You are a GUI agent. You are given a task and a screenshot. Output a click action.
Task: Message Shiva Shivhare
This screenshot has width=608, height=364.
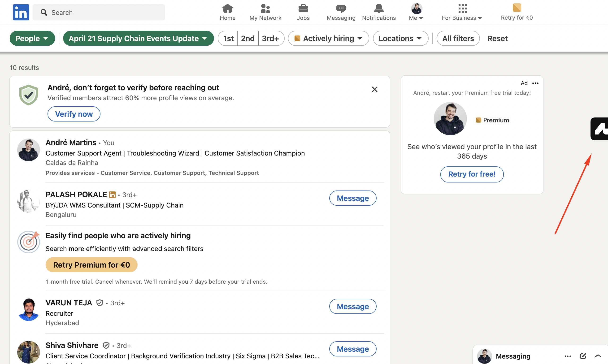point(353,349)
